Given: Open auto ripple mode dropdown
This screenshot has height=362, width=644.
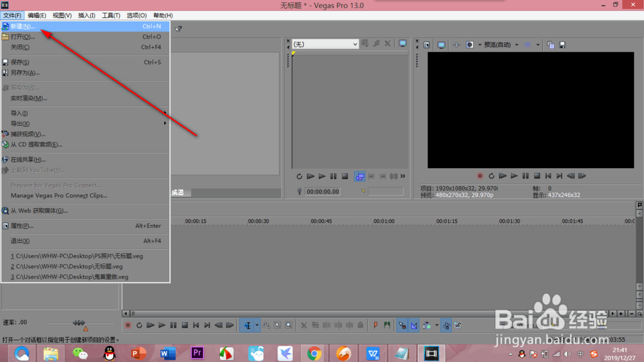Looking at the screenshot, I should pyautogui.click(x=437, y=325).
